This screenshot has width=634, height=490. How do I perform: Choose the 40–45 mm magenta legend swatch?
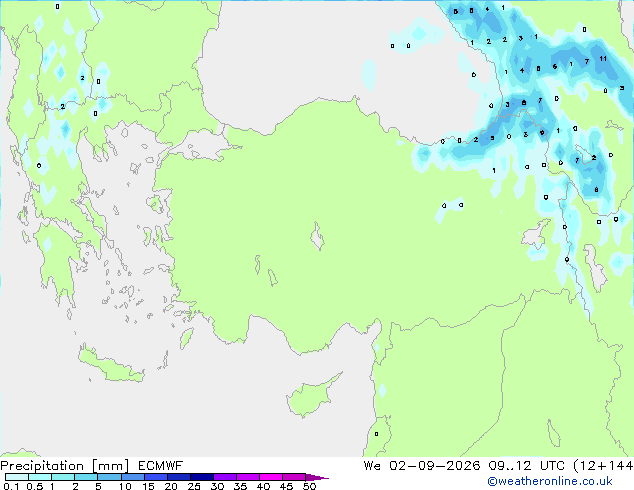271,477
